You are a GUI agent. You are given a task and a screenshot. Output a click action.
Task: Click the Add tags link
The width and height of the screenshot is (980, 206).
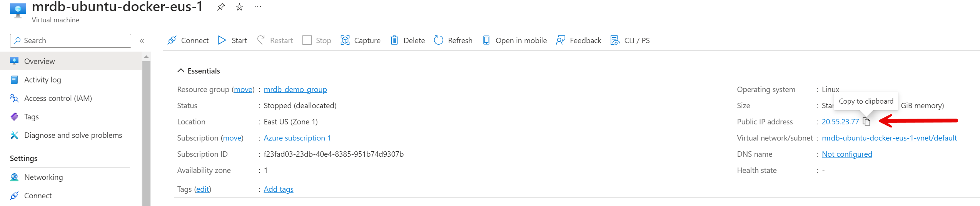(279, 189)
